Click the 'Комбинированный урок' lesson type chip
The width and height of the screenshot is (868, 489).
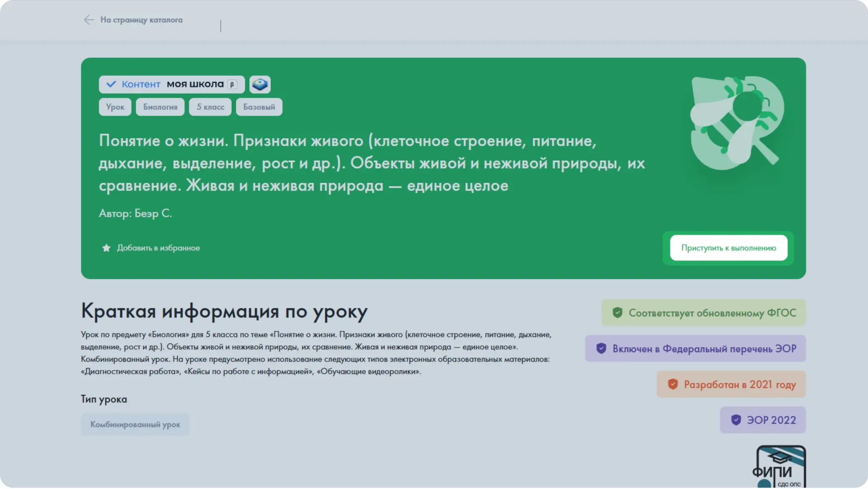pyautogui.click(x=135, y=424)
